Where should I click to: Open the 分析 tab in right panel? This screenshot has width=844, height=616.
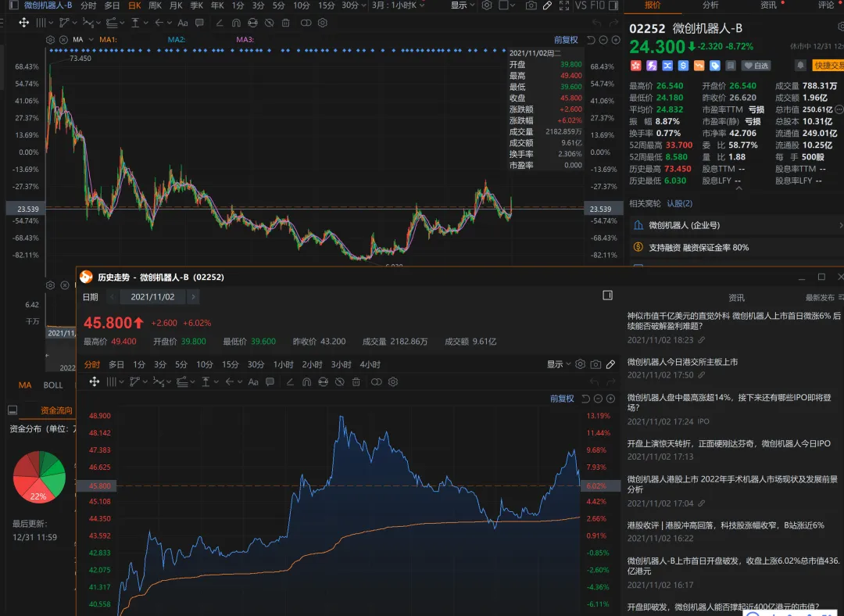tap(710, 5)
